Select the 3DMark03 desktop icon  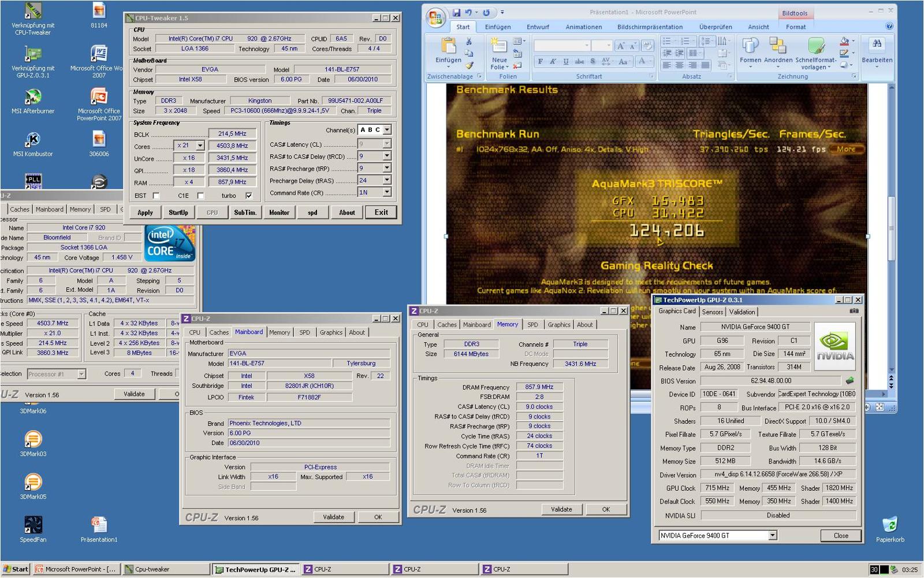click(33, 443)
